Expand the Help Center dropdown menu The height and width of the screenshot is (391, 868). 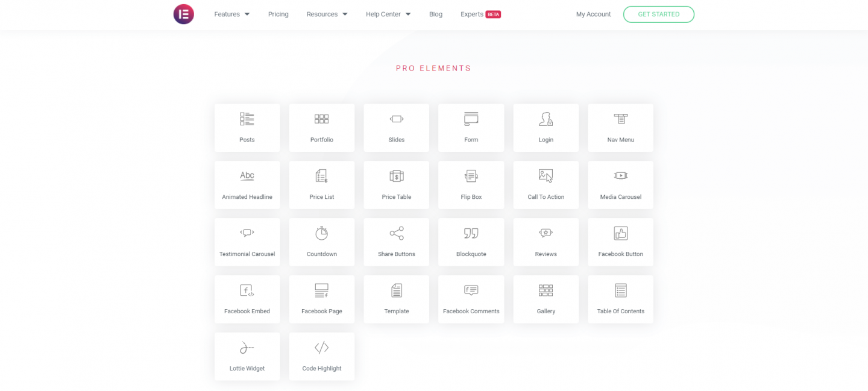[x=388, y=14]
